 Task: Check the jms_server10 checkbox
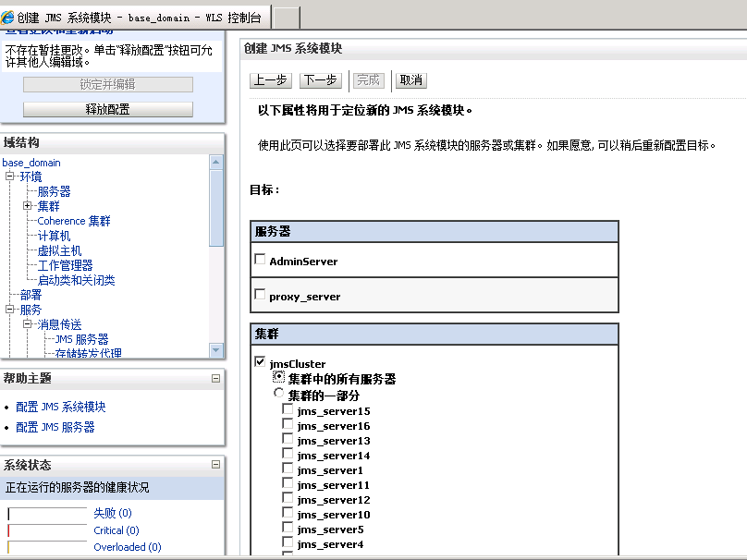click(288, 512)
